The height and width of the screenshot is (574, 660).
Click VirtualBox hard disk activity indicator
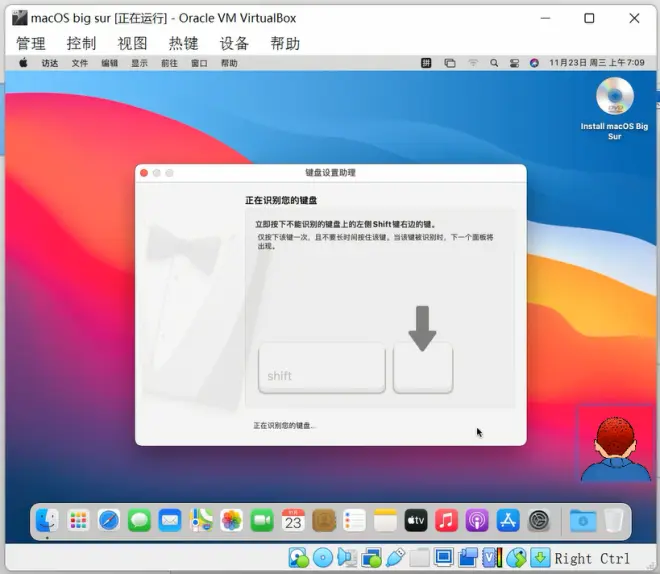(298, 558)
